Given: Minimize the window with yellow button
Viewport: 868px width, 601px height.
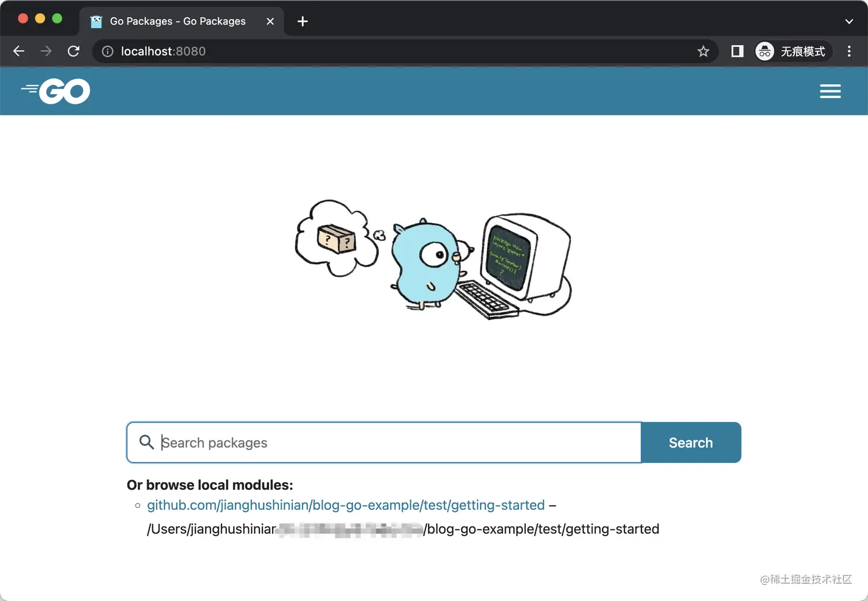Looking at the screenshot, I should click(x=40, y=18).
